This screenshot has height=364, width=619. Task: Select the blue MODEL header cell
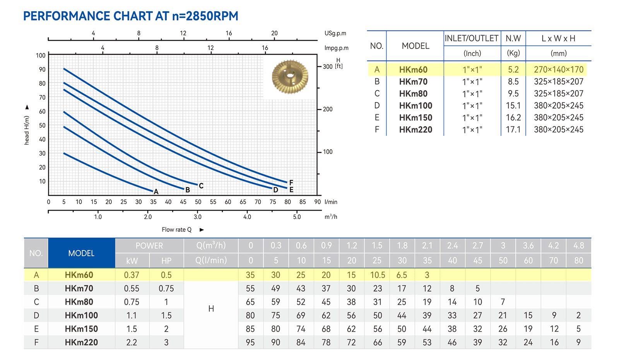pos(81,253)
